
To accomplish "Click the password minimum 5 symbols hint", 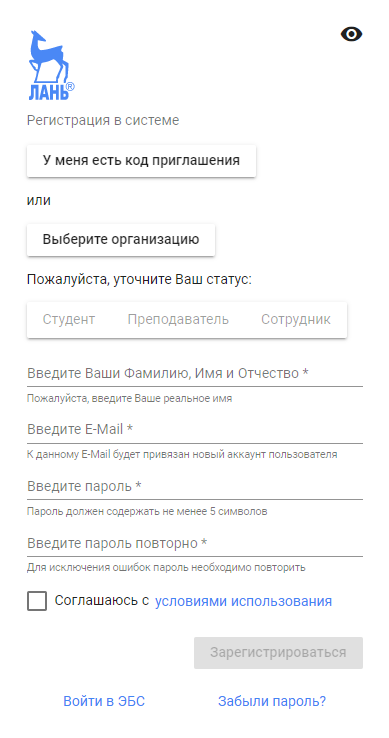I will pyautogui.click(x=147, y=512).
